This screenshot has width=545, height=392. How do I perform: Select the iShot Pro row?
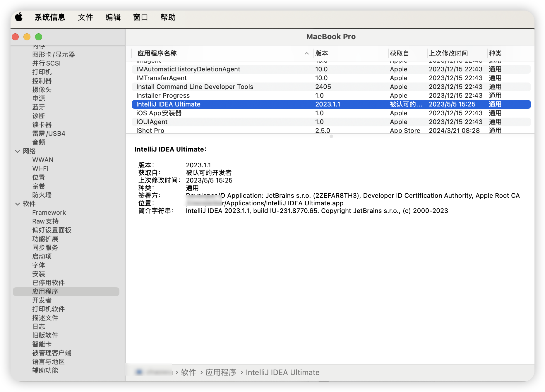pyautogui.click(x=331, y=130)
